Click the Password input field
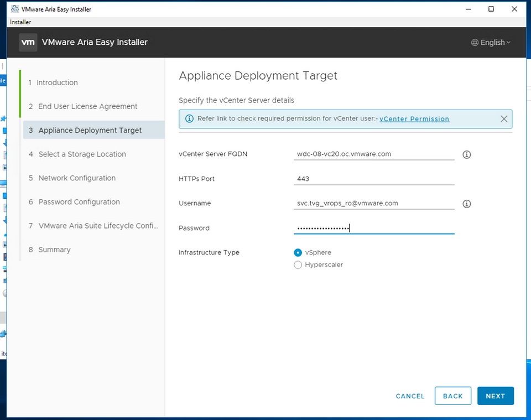This screenshot has height=420, width=531. [374, 228]
